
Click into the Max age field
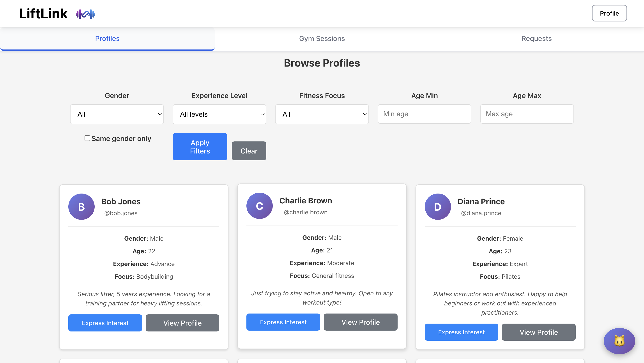pos(527,114)
